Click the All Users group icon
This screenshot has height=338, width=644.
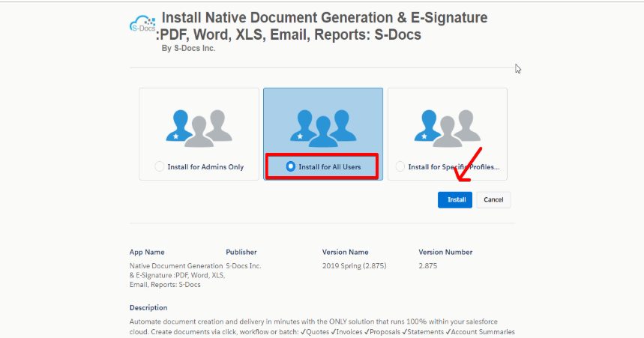point(323,128)
